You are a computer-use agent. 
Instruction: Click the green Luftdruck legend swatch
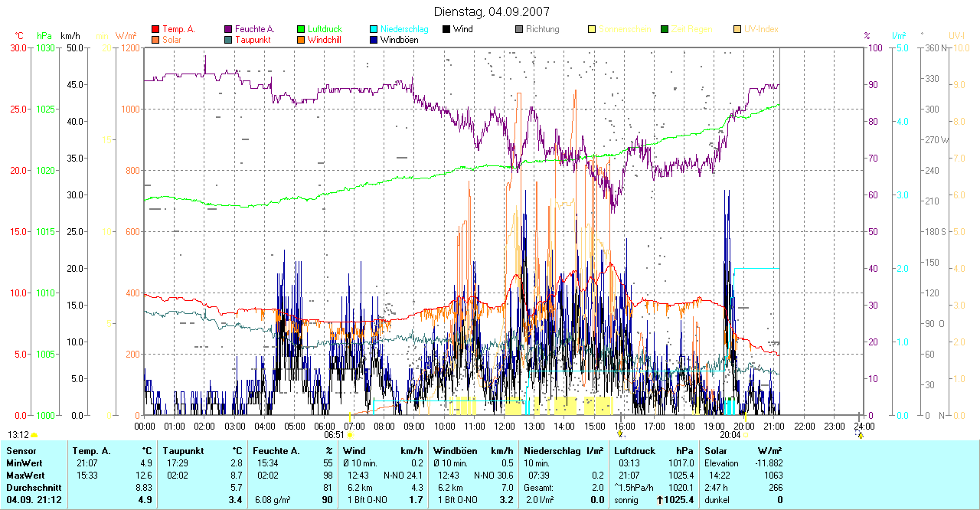coord(302,29)
